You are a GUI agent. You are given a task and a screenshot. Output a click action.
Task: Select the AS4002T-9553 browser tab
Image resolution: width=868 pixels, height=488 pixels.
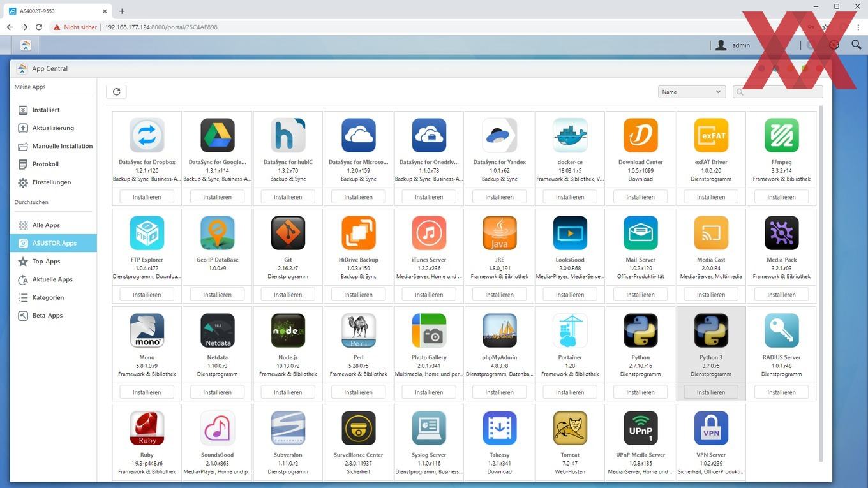pos(58,11)
